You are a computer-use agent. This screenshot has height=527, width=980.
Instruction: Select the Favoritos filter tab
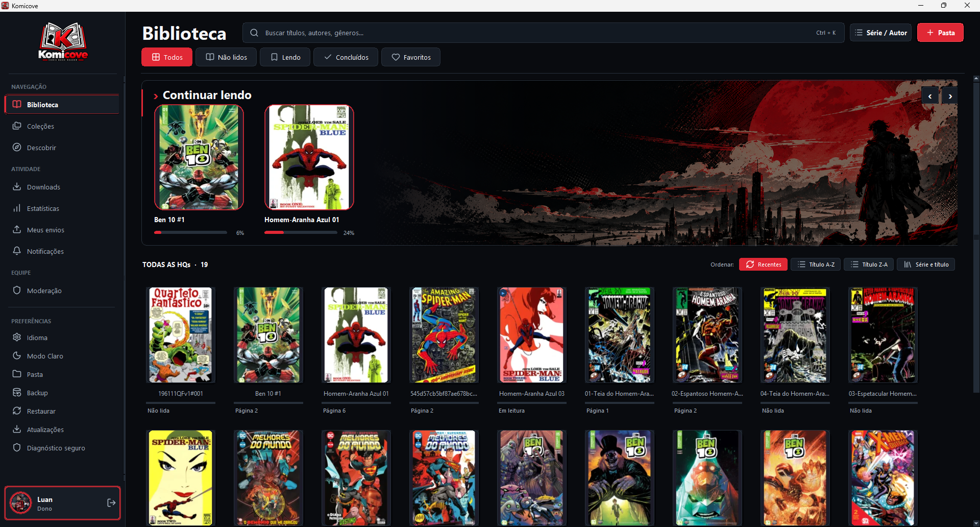[x=411, y=57]
